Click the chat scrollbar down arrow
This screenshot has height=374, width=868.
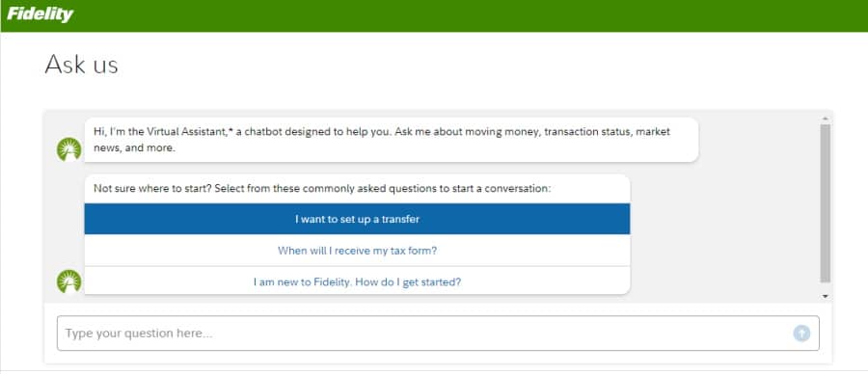tap(825, 297)
